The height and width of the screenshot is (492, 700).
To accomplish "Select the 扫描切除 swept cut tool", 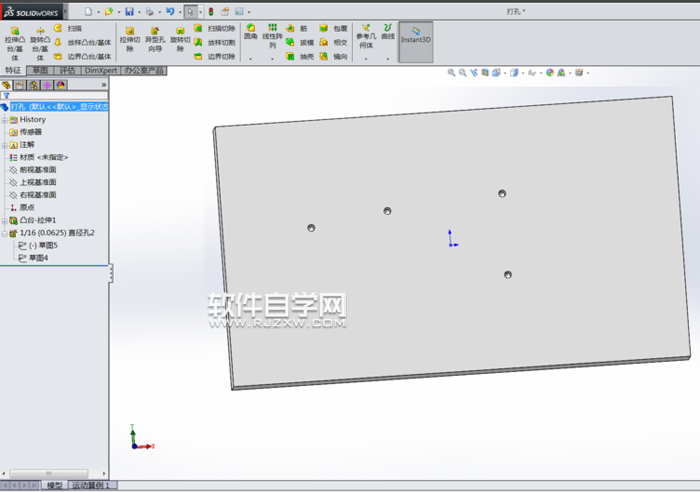I will coord(214,28).
